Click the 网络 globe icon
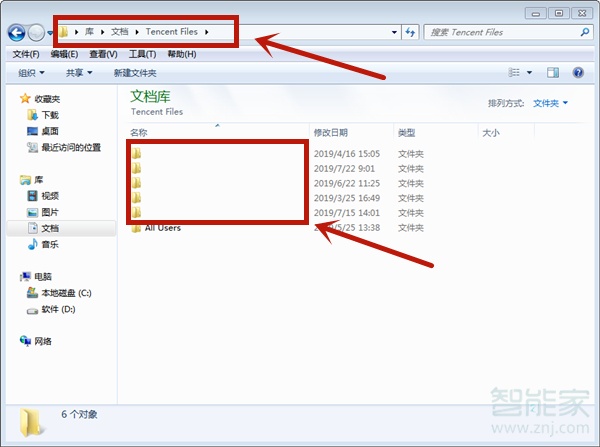 (x=25, y=341)
